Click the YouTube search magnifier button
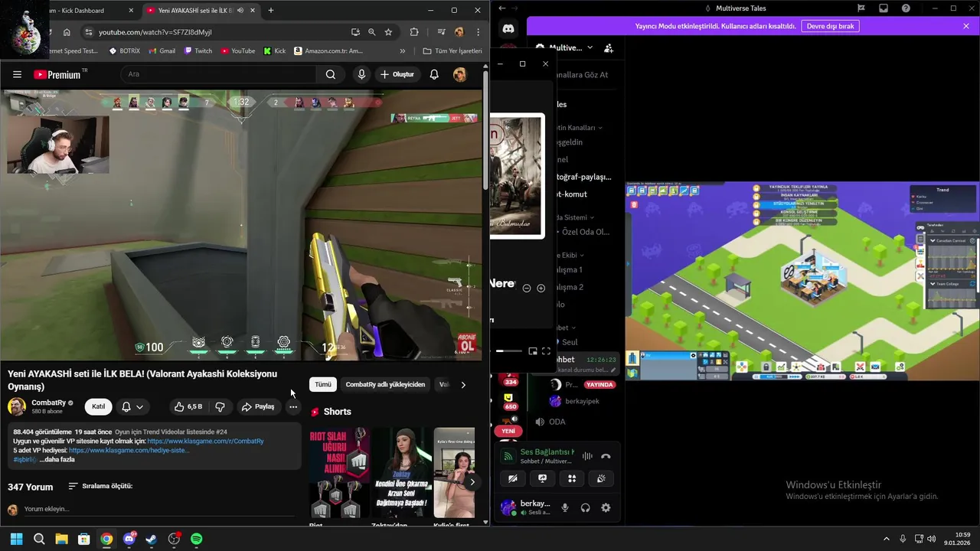 click(330, 74)
